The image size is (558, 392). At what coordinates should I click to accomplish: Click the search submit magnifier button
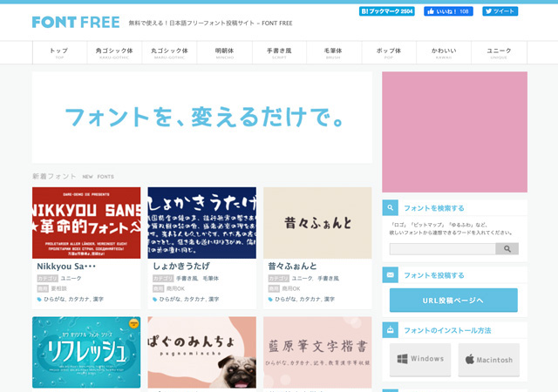(507, 249)
